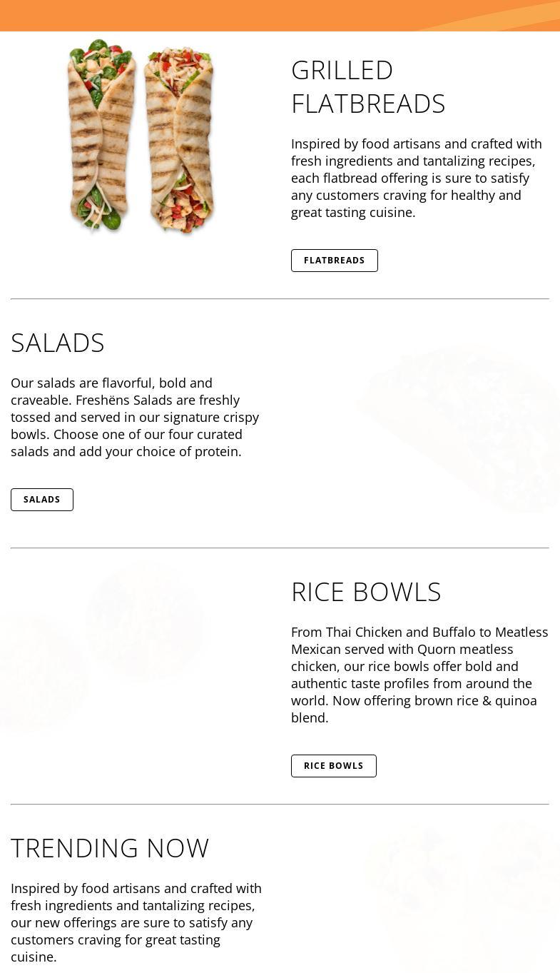
Task: Click the word Quorn in the rice bowls text
Action: pos(436,649)
